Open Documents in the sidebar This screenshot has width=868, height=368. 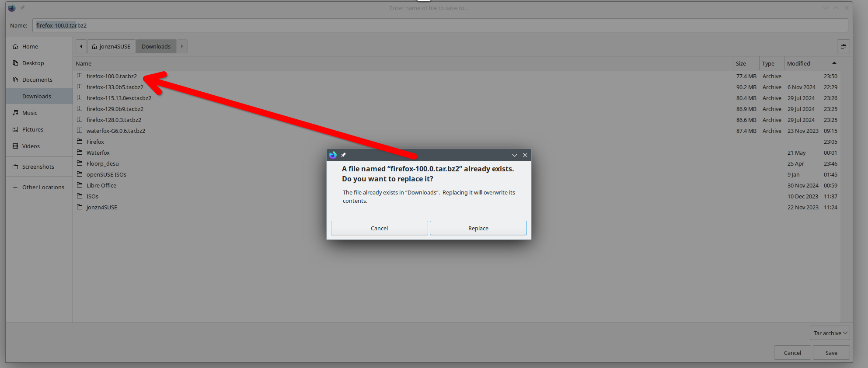[39, 80]
